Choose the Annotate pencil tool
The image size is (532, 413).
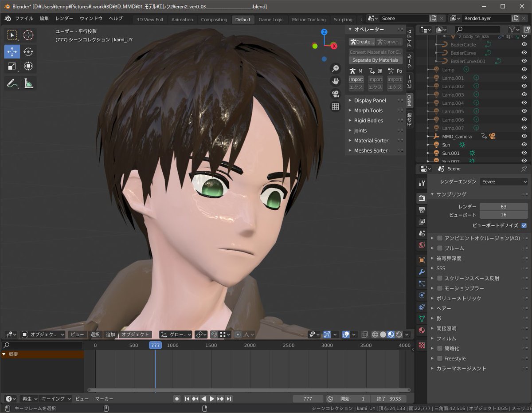(x=12, y=83)
